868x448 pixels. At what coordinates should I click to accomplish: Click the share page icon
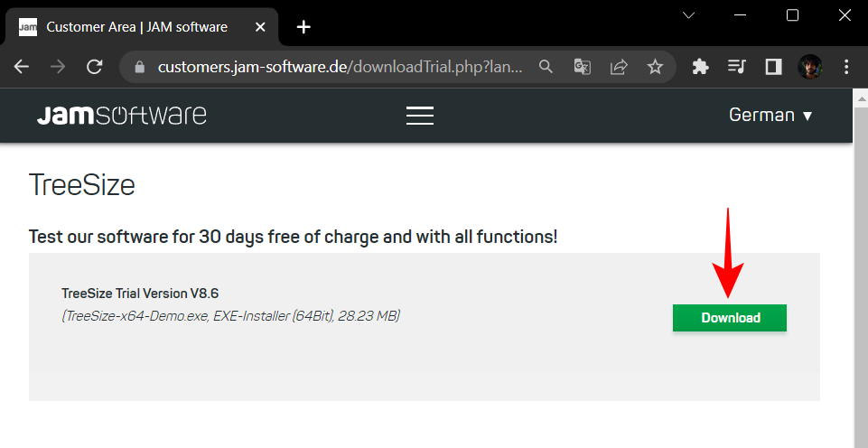pos(619,67)
